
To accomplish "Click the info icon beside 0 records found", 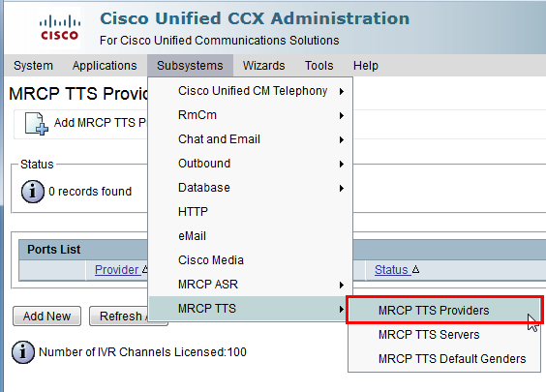I will point(33,192).
